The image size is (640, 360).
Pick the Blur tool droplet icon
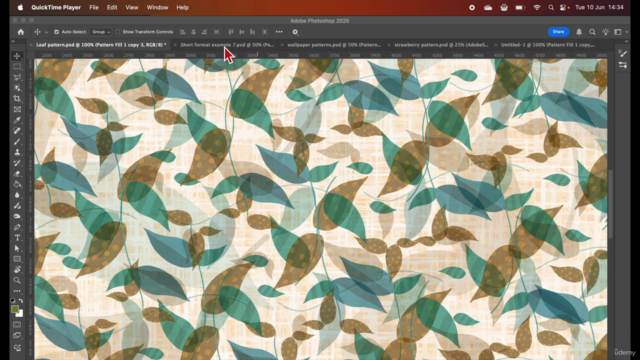pyautogui.click(x=17, y=195)
